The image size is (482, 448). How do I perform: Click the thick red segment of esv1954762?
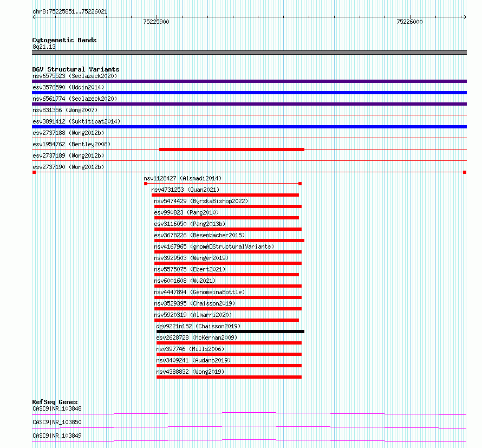(x=232, y=150)
